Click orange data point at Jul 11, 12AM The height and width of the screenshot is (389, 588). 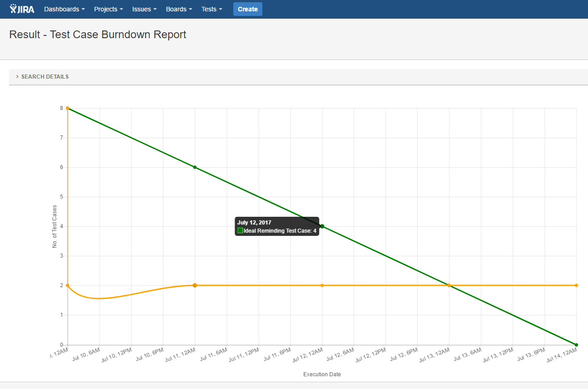coord(195,285)
